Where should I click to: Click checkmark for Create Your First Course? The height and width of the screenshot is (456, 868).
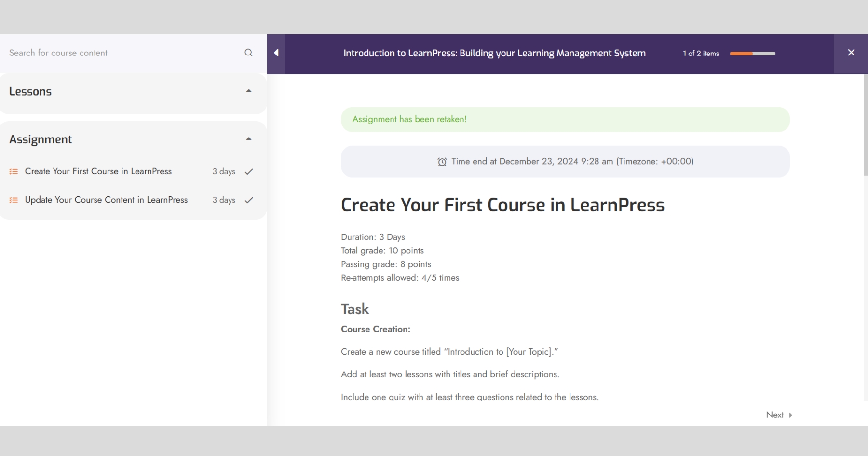point(249,172)
